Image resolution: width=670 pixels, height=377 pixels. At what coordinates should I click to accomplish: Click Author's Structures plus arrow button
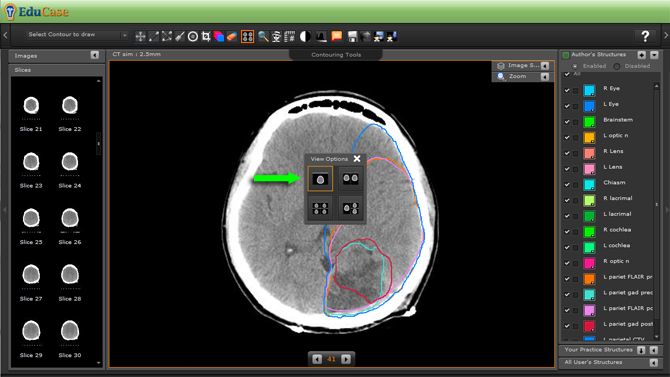pyautogui.click(x=641, y=55)
